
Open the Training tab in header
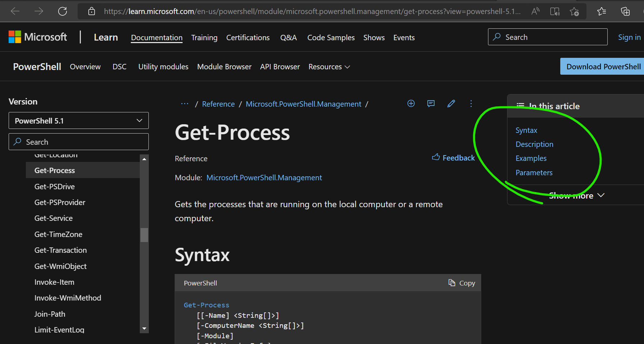pyautogui.click(x=204, y=38)
